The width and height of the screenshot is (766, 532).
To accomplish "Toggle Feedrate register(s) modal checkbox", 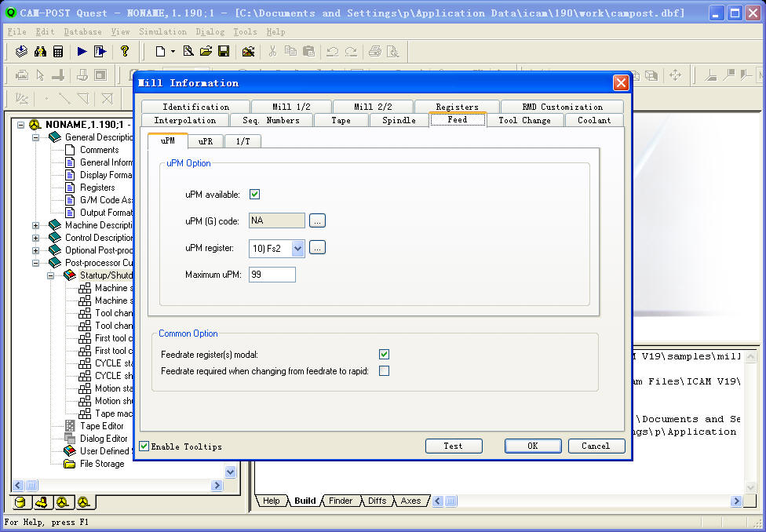I will [384, 354].
